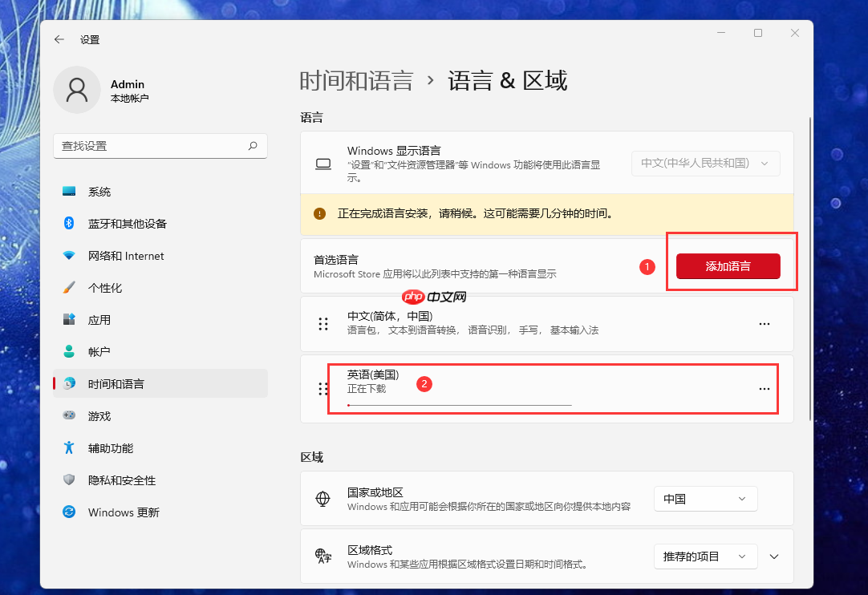Open the Windows 显示语言 dropdown

(x=705, y=163)
